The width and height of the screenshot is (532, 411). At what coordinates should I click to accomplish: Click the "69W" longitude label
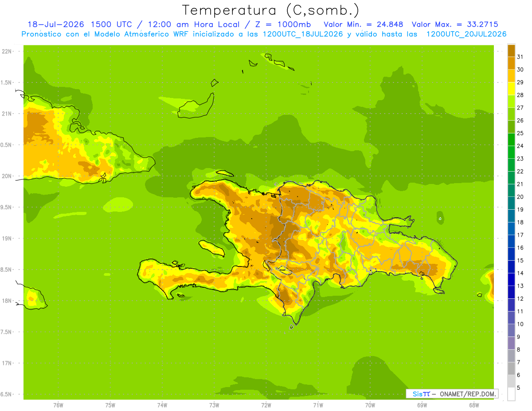point(422,405)
